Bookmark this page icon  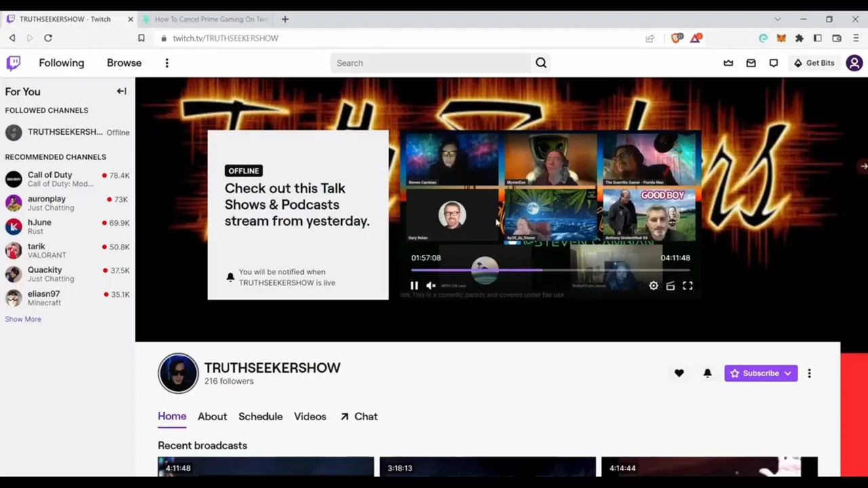141,38
